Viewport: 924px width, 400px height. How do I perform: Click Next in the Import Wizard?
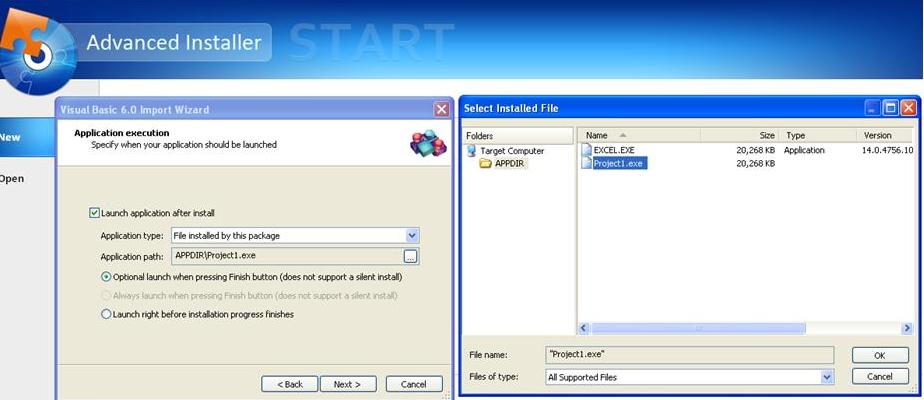point(348,384)
